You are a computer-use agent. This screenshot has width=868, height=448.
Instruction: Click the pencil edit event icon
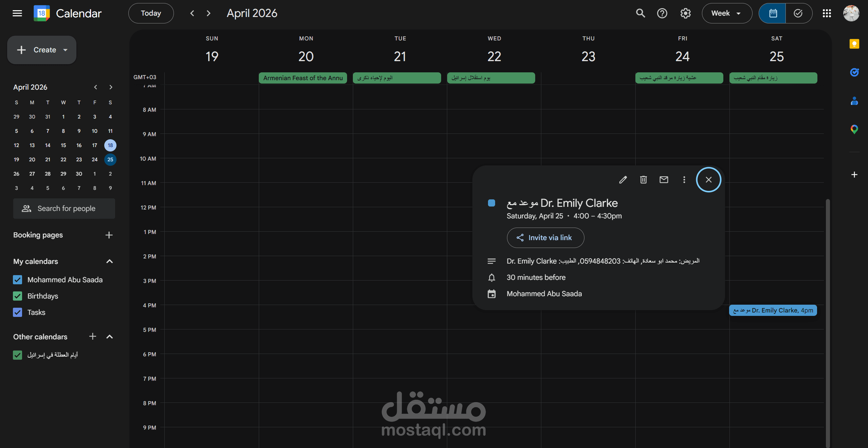(x=623, y=180)
